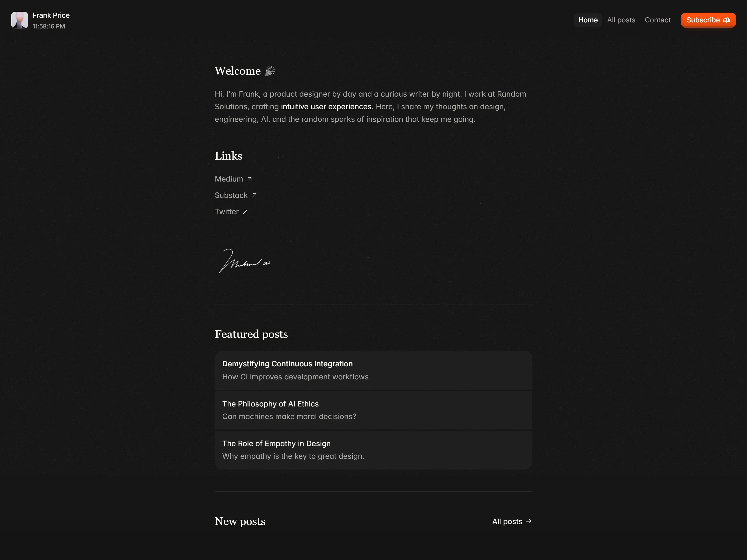Follow the intuitive user experiences link
This screenshot has height=560, width=747.
point(326,107)
